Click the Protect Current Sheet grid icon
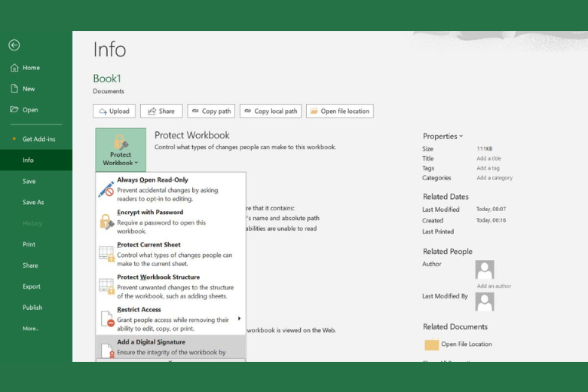Screen dimensions: 588x392 click(106, 254)
